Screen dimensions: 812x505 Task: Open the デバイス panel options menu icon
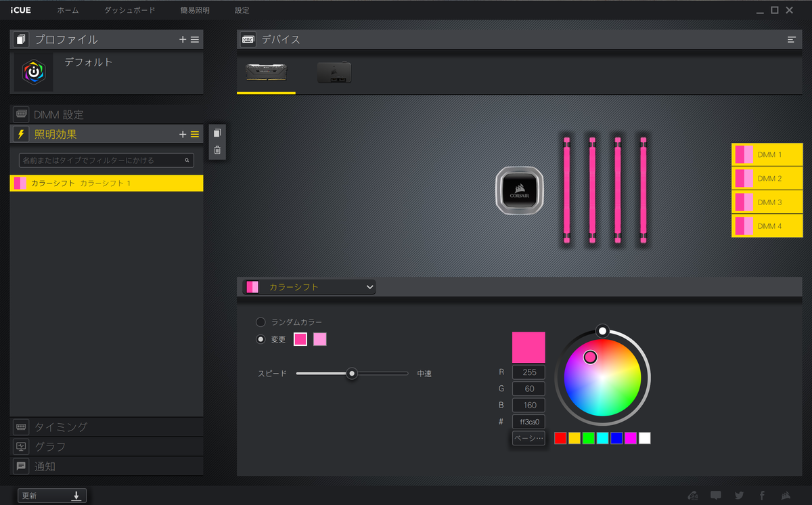tap(791, 40)
